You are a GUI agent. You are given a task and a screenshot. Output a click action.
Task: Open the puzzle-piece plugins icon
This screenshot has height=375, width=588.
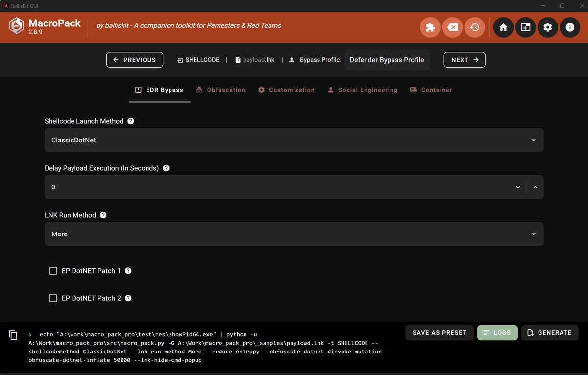coord(430,27)
